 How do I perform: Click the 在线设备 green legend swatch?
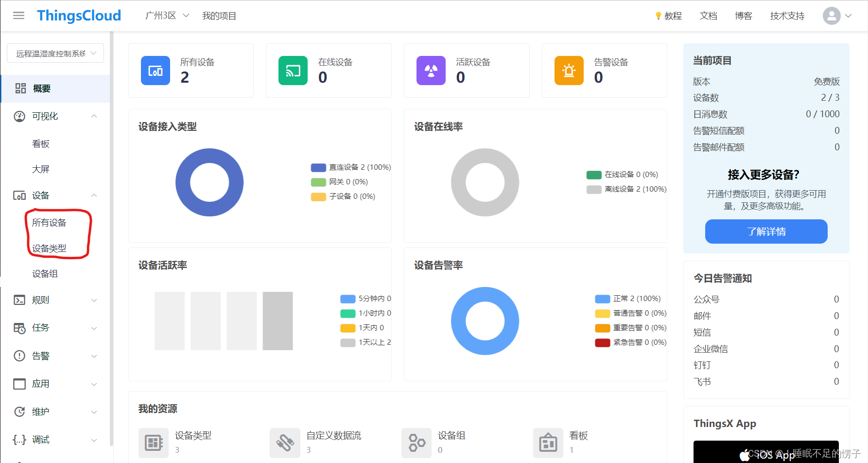click(x=594, y=175)
